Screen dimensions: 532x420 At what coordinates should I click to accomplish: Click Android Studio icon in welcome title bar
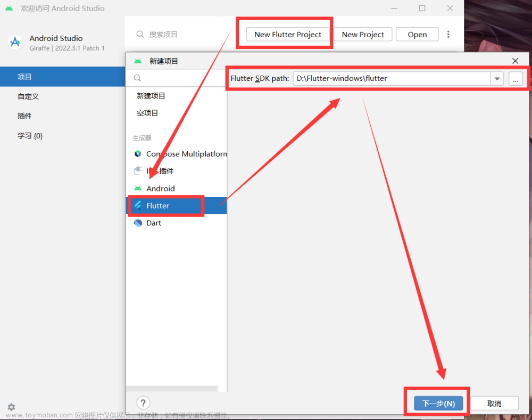[x=9, y=8]
